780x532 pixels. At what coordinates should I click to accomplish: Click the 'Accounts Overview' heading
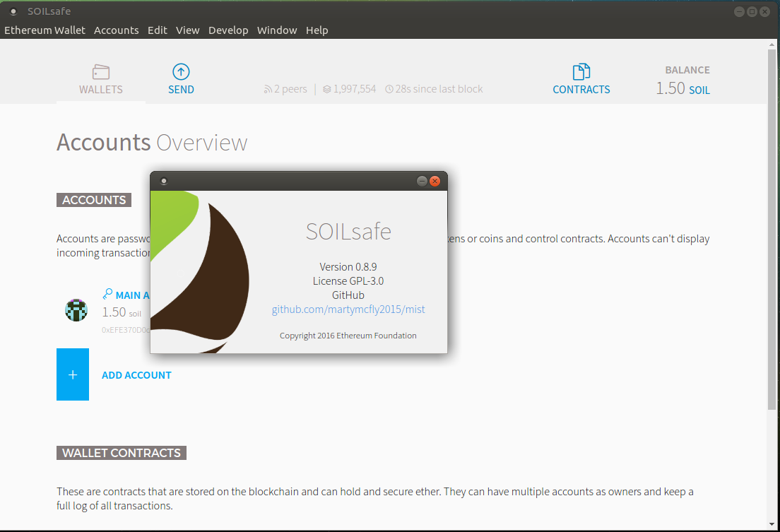click(152, 143)
